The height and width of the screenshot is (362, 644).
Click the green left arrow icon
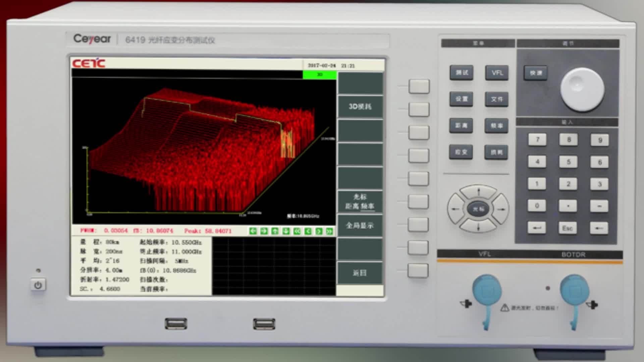253,231
